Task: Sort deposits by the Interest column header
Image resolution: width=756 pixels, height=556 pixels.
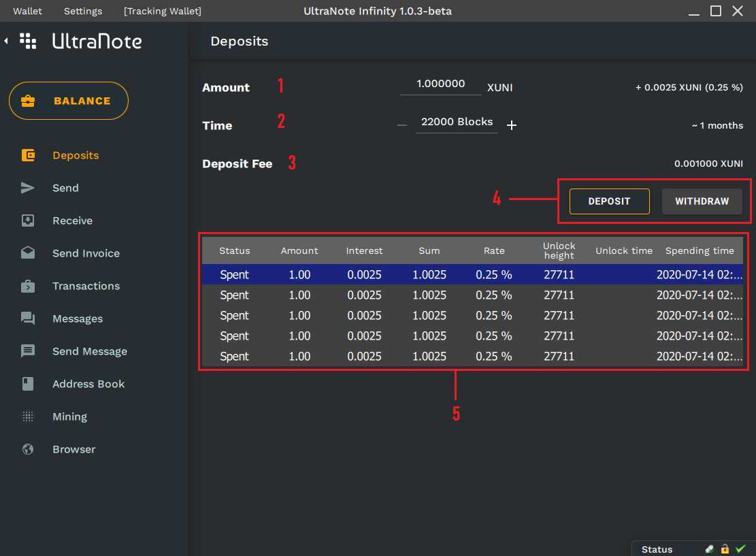Action: (x=365, y=250)
